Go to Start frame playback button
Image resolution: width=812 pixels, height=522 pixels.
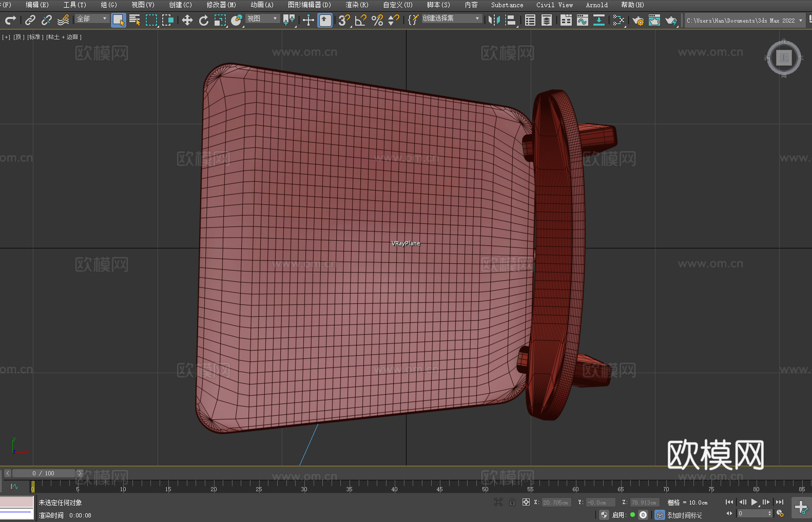[x=729, y=502]
